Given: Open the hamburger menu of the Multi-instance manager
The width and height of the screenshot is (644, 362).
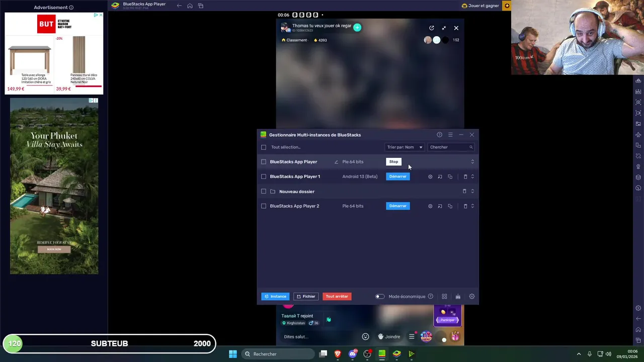Looking at the screenshot, I should 450,135.
